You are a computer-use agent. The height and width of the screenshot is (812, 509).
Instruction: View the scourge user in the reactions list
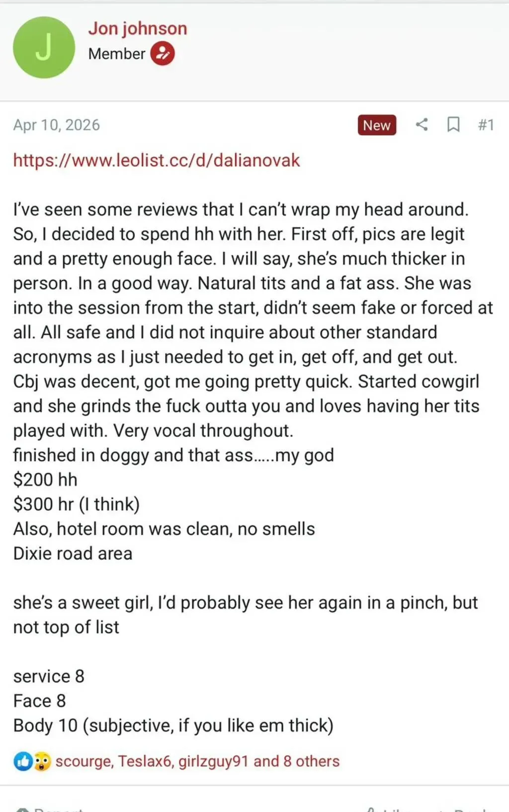(84, 761)
